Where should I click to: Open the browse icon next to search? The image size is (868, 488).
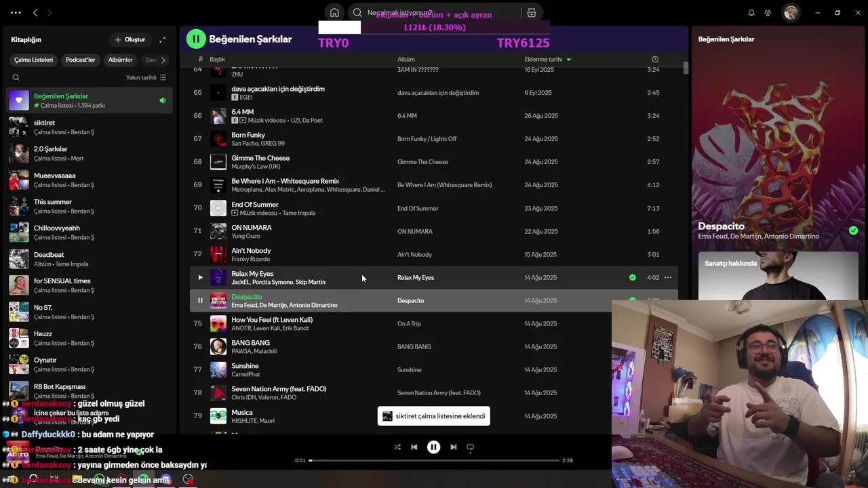[x=532, y=13]
